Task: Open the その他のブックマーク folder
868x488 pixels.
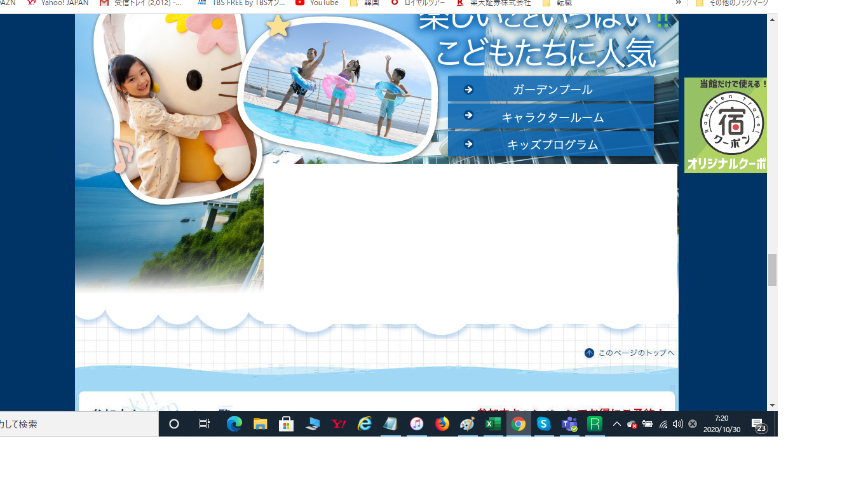Action: pyautogui.click(x=731, y=3)
